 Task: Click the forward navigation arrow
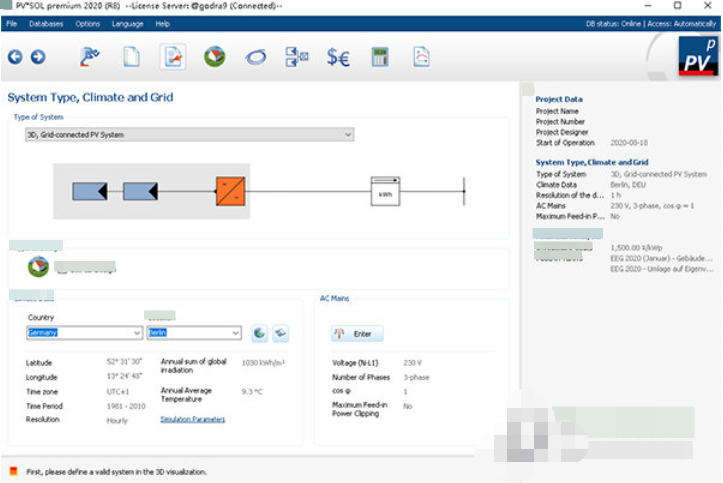[38, 57]
